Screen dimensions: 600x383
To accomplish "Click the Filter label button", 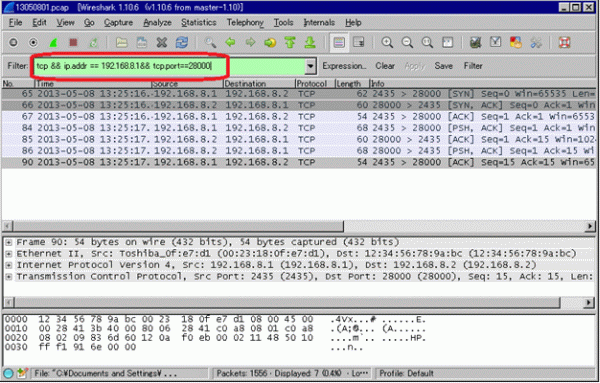I will point(473,66).
